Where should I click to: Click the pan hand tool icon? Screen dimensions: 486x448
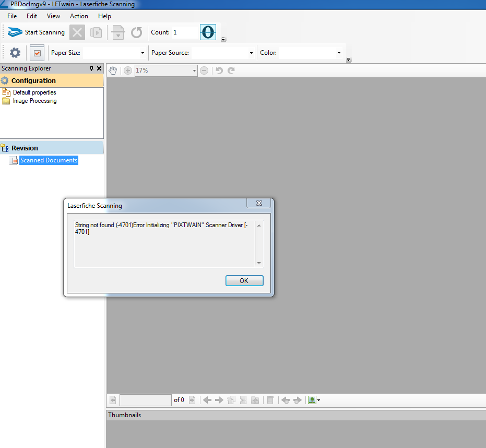coord(113,70)
